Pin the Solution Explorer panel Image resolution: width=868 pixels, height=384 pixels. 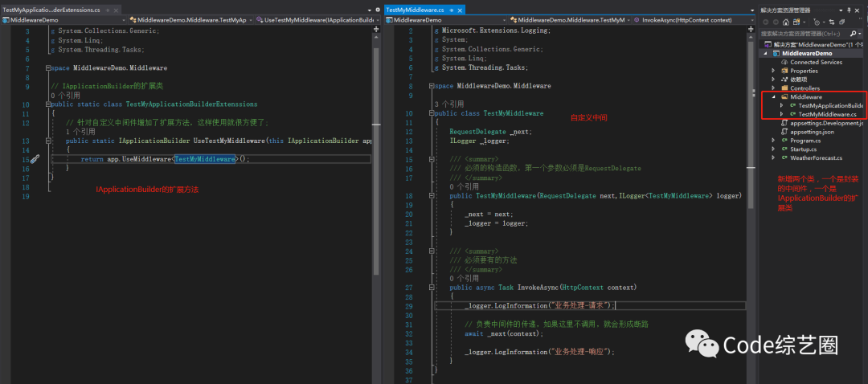coord(849,10)
